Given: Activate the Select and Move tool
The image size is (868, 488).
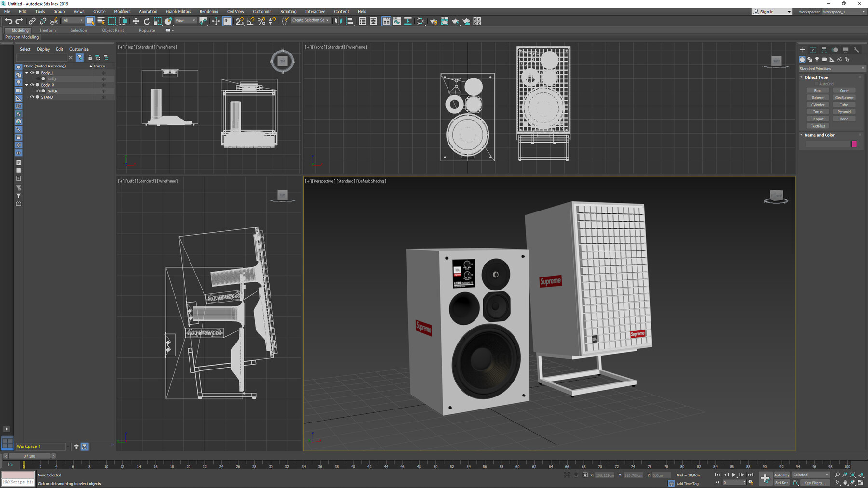Looking at the screenshot, I should tap(136, 21).
